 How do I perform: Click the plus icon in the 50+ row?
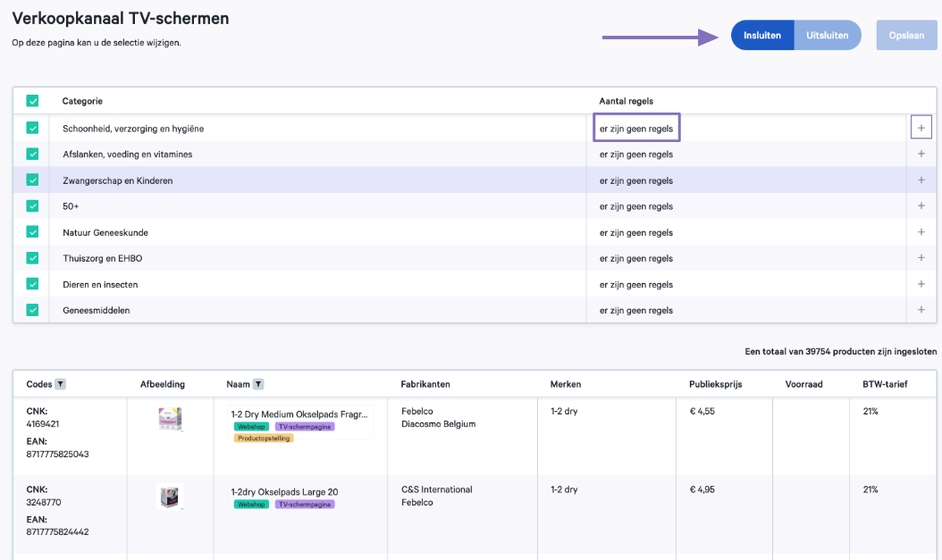click(x=921, y=206)
